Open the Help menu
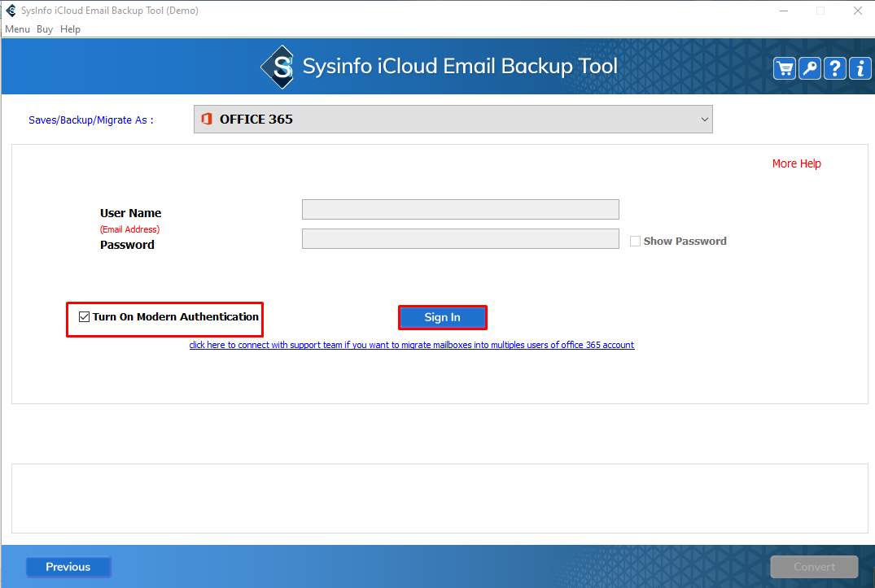This screenshot has height=588, width=875. point(71,29)
